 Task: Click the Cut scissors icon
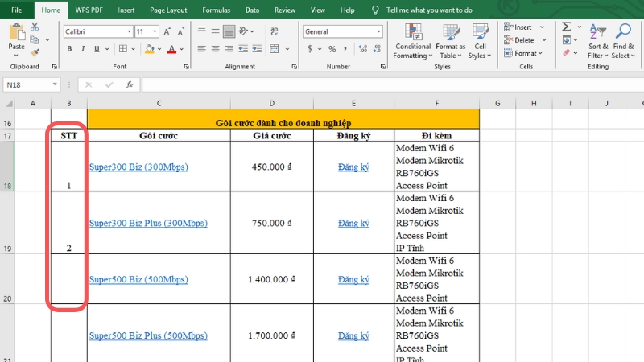(35, 27)
